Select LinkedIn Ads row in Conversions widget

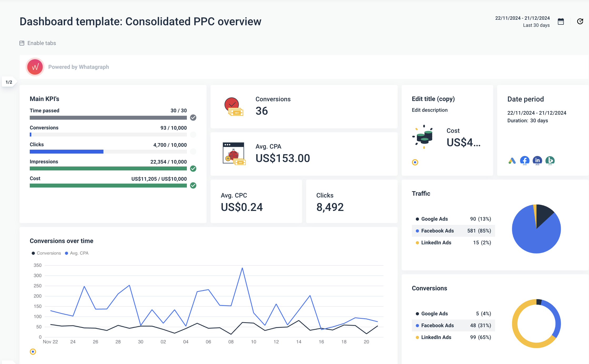[x=453, y=337]
